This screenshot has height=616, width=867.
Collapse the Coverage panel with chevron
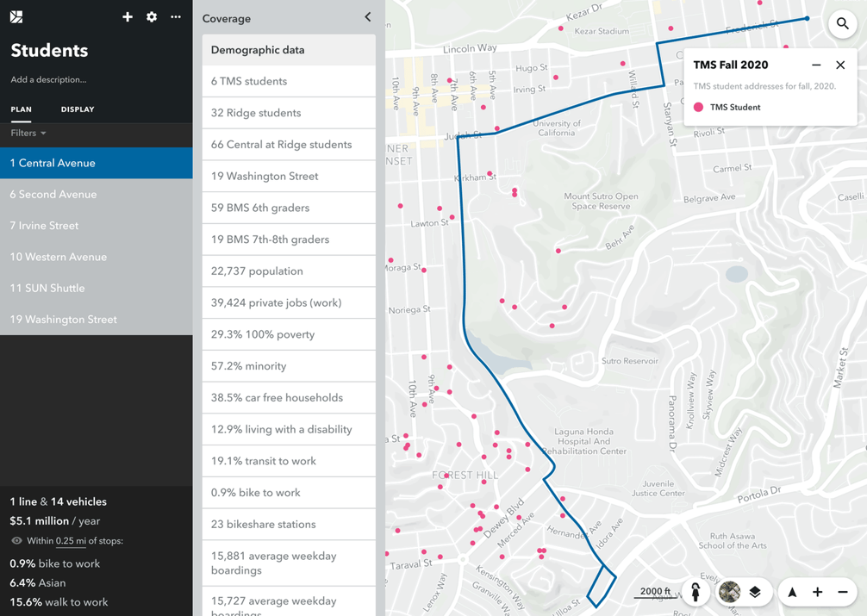coord(368,17)
